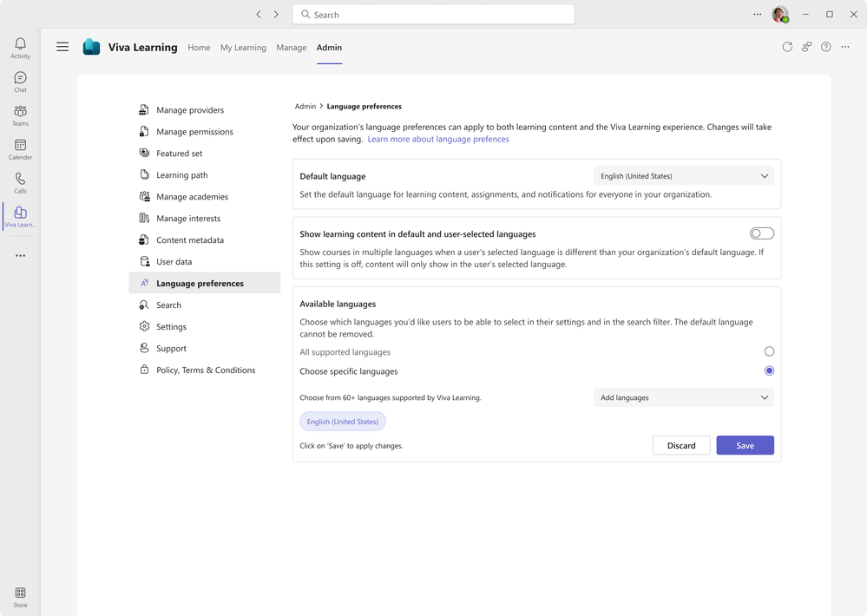Click the Manage interests icon
The height and width of the screenshot is (616, 867).
coord(144,218)
